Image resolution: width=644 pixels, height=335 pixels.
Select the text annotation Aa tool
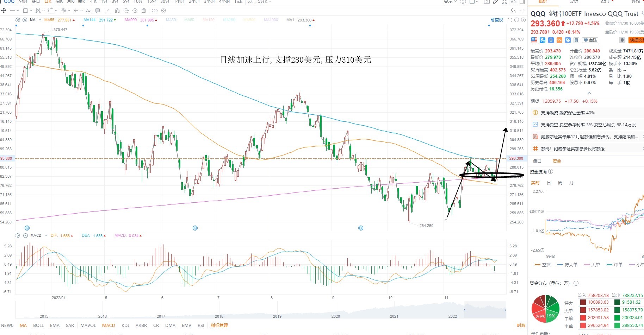tap(88, 11)
